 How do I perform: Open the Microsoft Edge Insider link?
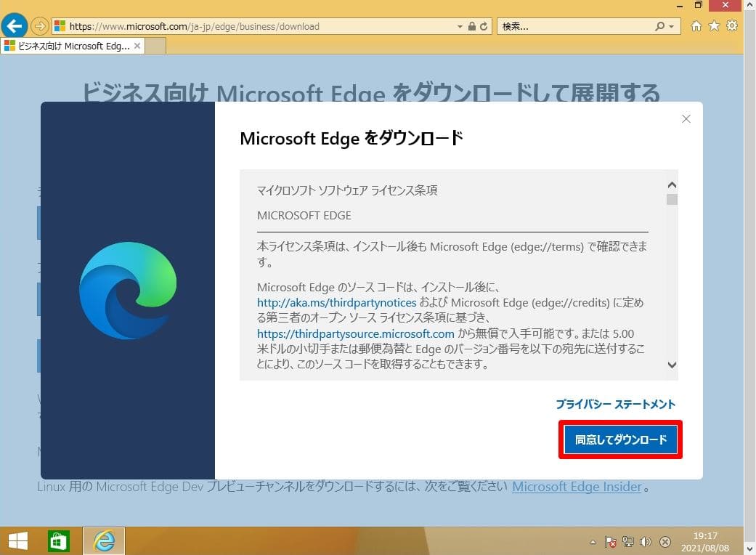click(577, 487)
